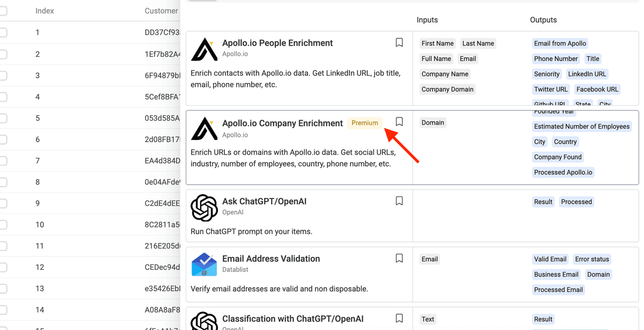Bookmark Apollo.io Company Enrichment
The width and height of the screenshot is (644, 330).
point(399,122)
